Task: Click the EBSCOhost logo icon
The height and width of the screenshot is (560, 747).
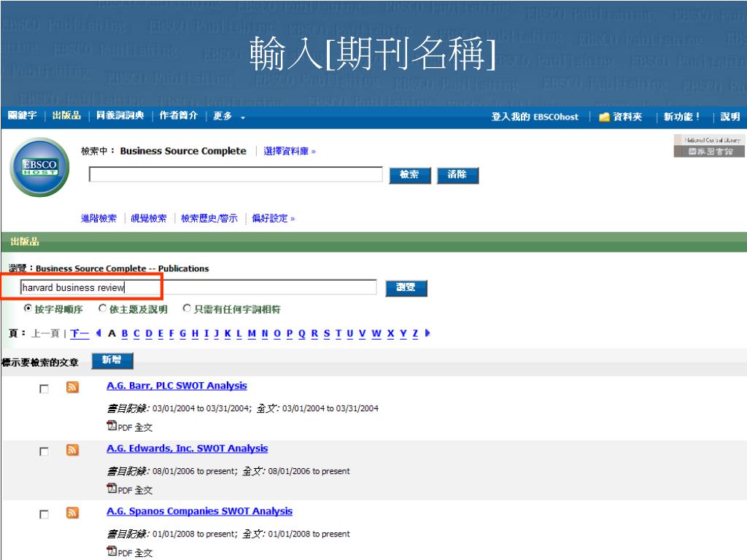Action: (39, 167)
